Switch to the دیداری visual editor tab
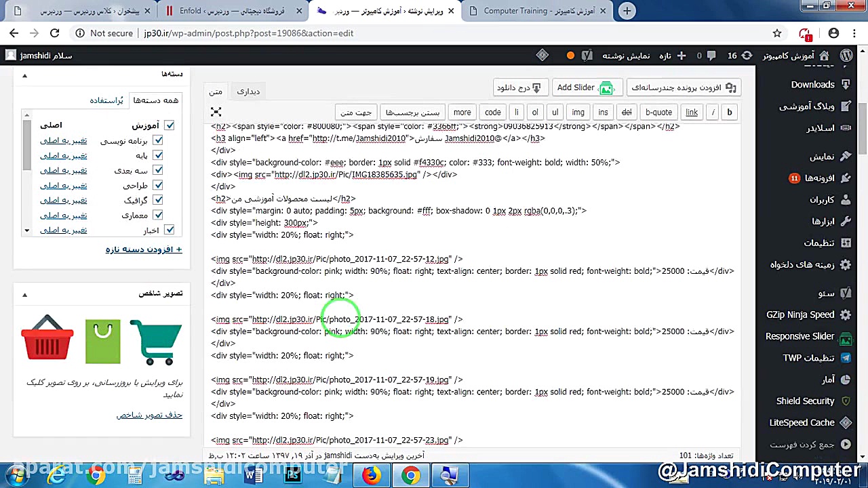The height and width of the screenshot is (488, 868). point(248,91)
